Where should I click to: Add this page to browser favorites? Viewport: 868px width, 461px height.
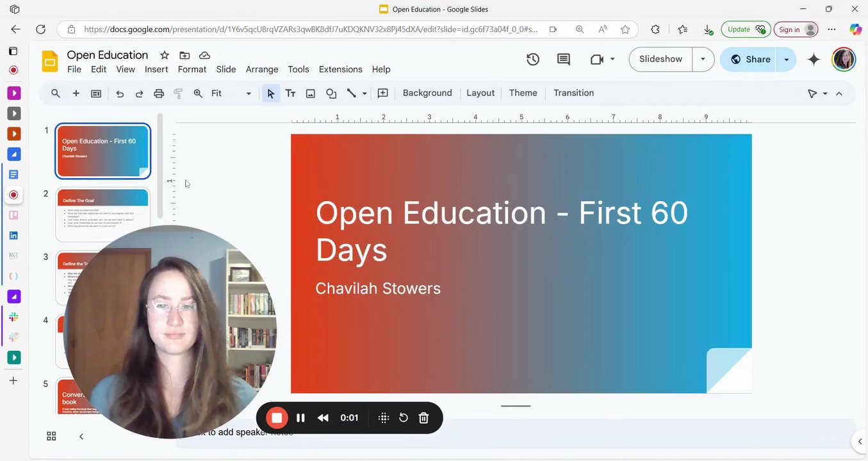point(625,29)
